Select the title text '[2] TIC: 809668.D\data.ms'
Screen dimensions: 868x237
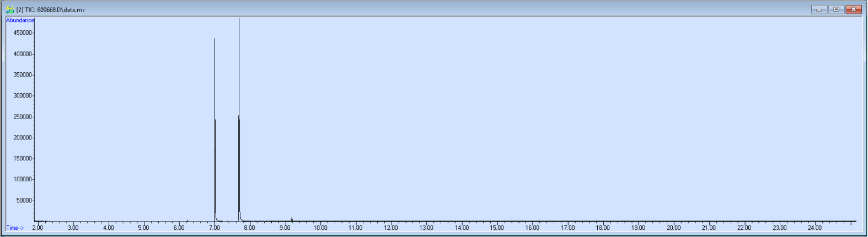[51, 10]
